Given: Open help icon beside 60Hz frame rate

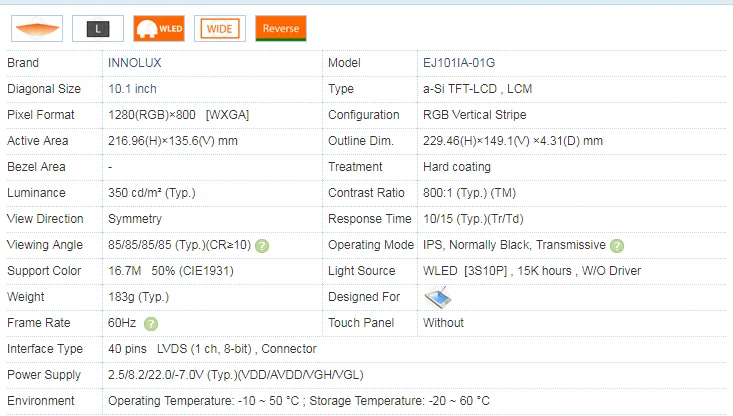Looking at the screenshot, I should click(151, 324).
